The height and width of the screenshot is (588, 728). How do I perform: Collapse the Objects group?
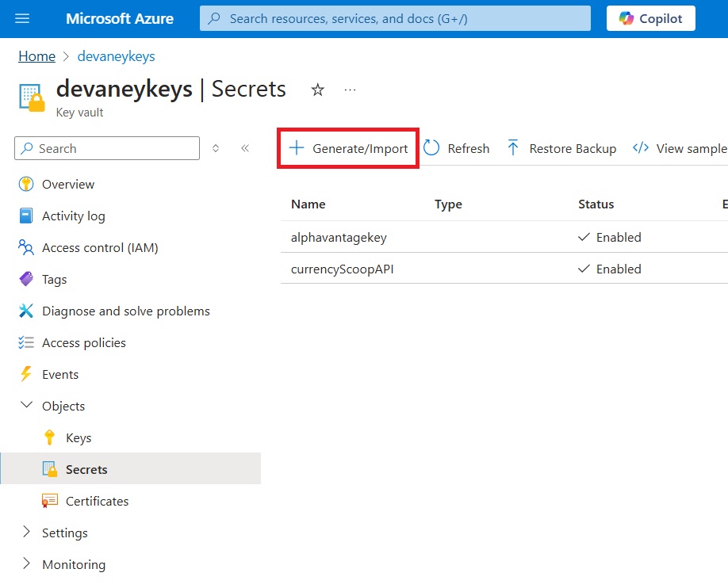tap(26, 405)
